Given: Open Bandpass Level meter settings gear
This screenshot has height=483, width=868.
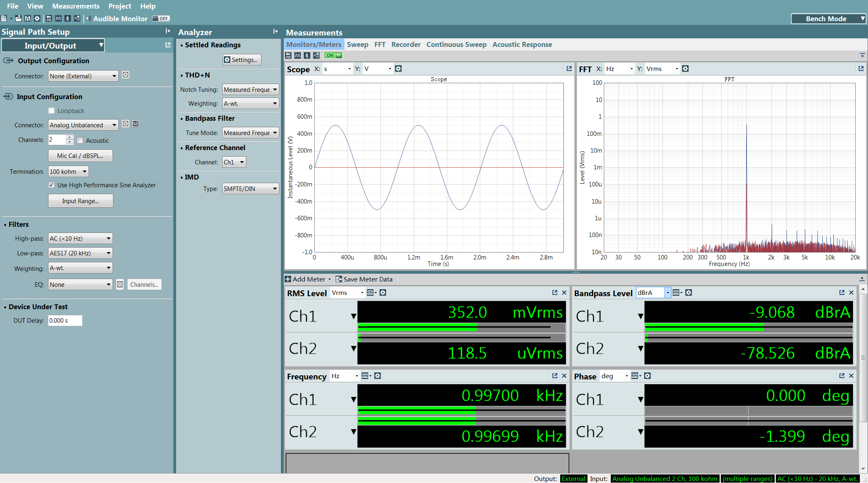Looking at the screenshot, I should [689, 292].
